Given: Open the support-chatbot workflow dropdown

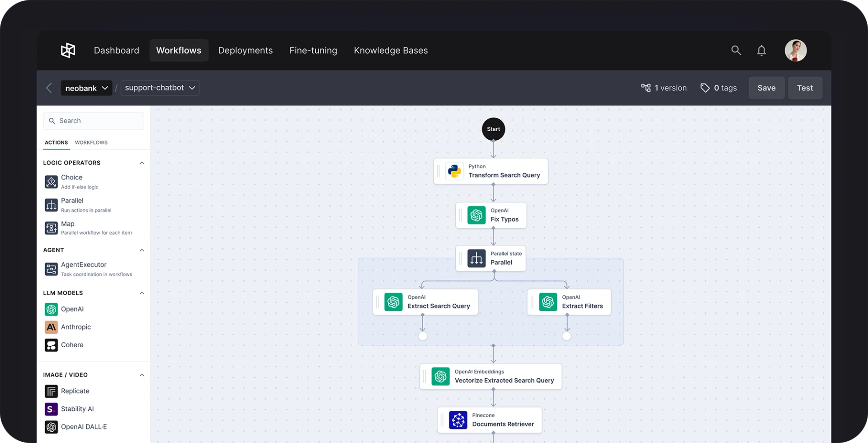Looking at the screenshot, I should [x=160, y=88].
